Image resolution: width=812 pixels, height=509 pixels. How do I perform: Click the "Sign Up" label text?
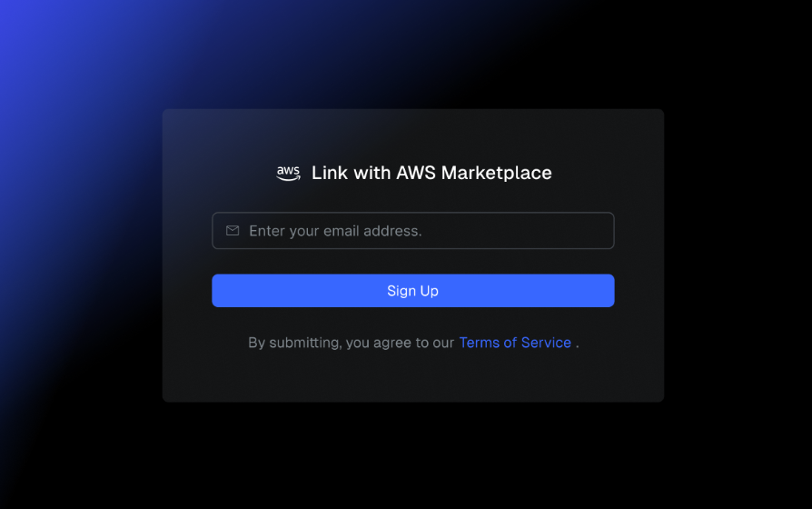(x=412, y=291)
